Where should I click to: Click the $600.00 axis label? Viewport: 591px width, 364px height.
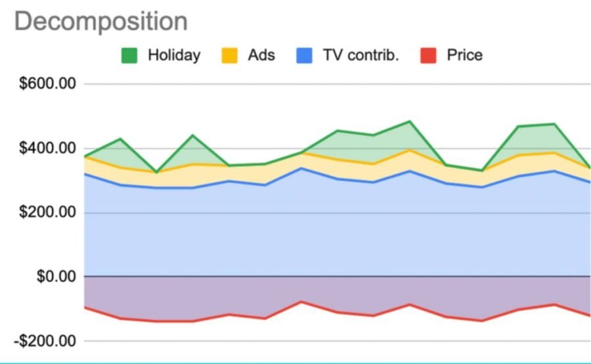pyautogui.click(x=47, y=83)
